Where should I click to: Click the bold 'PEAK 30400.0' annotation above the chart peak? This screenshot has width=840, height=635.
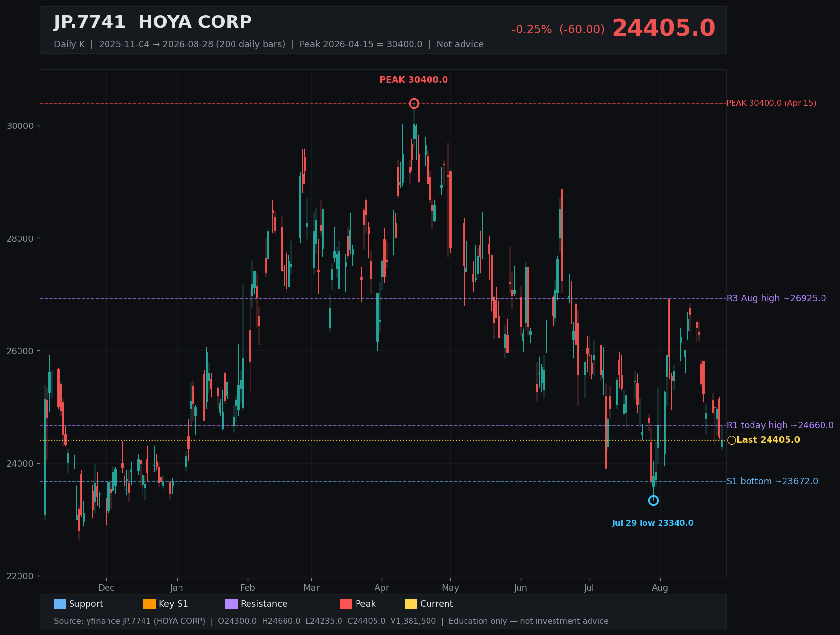point(413,80)
